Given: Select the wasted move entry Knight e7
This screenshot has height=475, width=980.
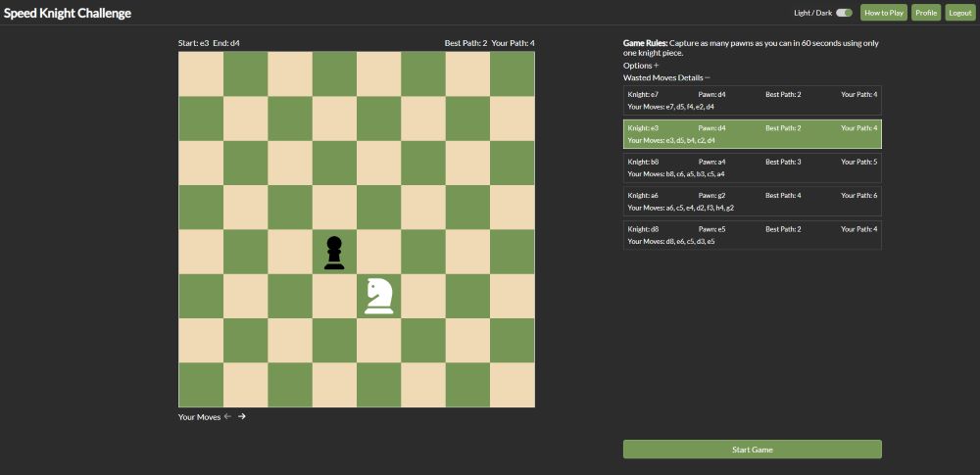Looking at the screenshot, I should [x=752, y=100].
